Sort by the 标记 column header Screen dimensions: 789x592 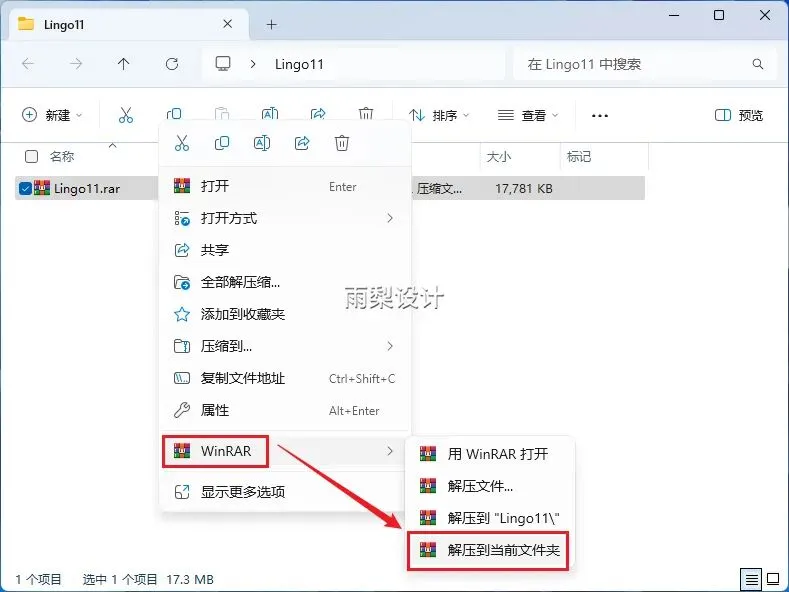579,157
